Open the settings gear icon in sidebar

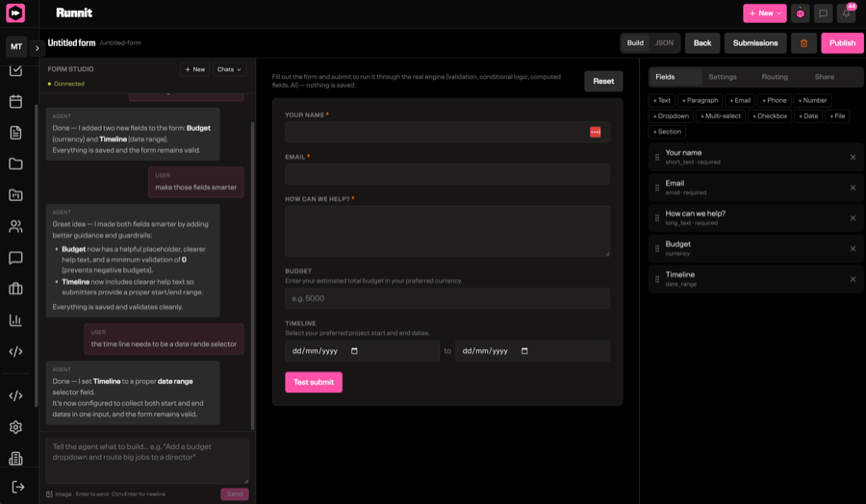click(15, 427)
